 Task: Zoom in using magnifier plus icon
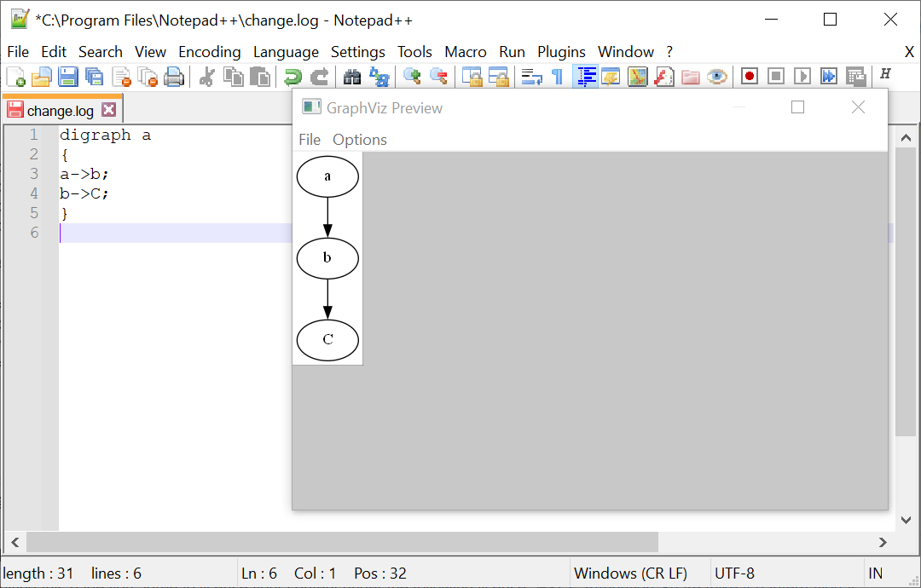[x=413, y=77]
